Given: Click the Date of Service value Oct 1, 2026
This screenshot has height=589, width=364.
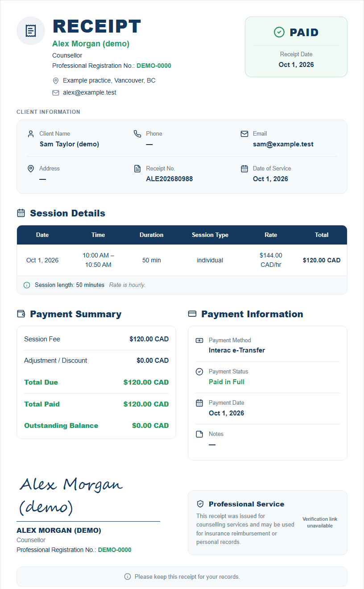Looking at the screenshot, I should coord(270,179).
